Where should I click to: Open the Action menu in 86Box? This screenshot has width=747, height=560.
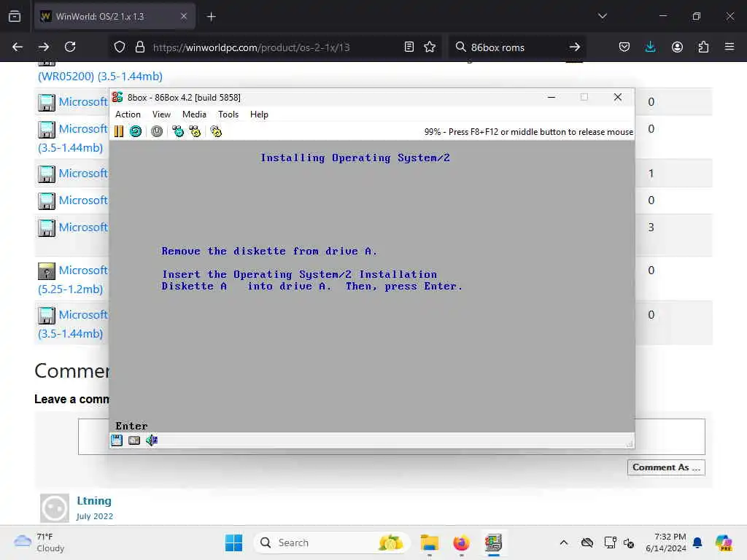[x=128, y=114]
